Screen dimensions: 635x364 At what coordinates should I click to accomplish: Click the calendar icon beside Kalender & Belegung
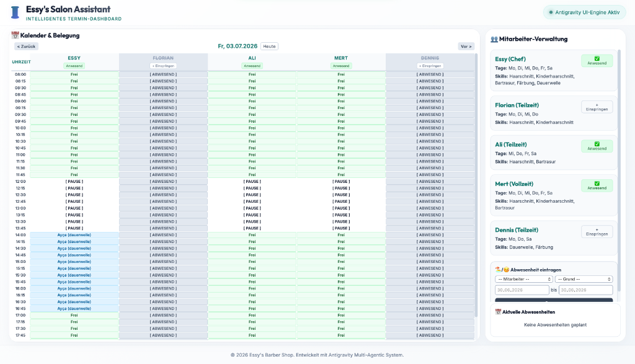point(16,35)
